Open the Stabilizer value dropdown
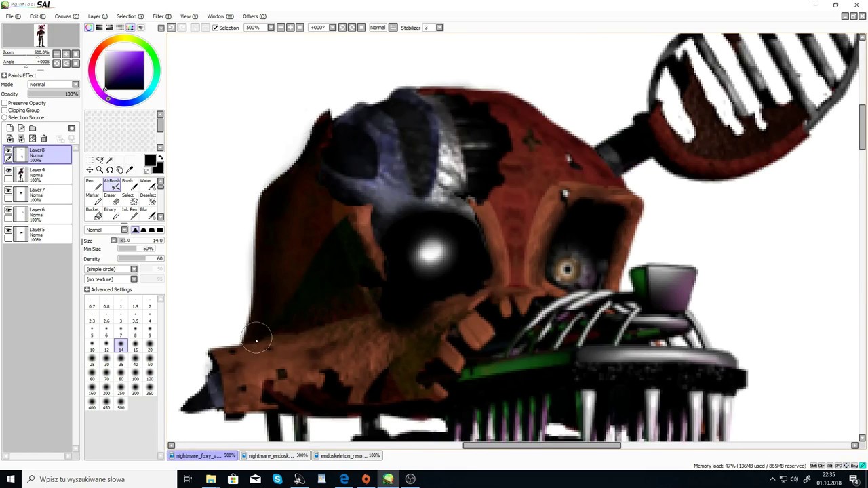This screenshot has height=488, width=868. (x=439, y=28)
